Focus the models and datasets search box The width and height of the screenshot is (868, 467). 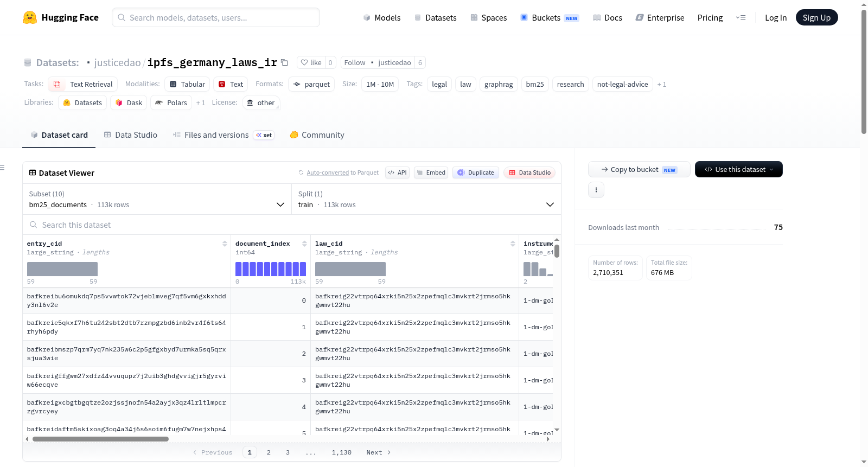216,17
